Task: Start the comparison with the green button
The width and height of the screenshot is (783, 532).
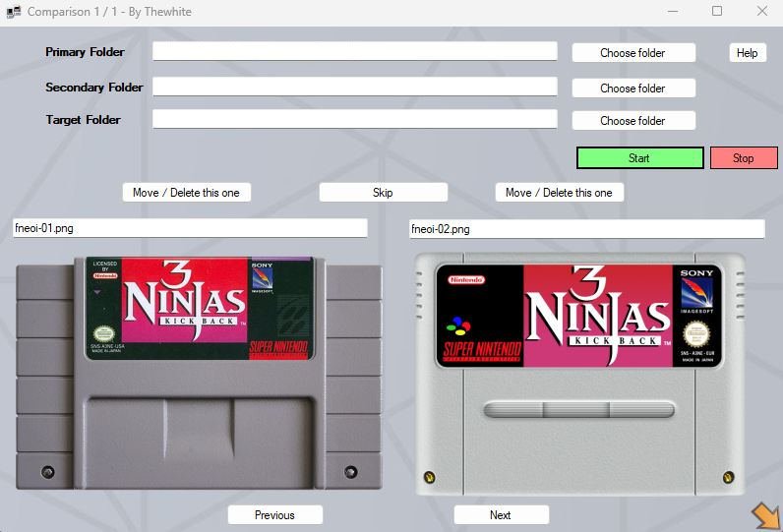Action: point(639,158)
